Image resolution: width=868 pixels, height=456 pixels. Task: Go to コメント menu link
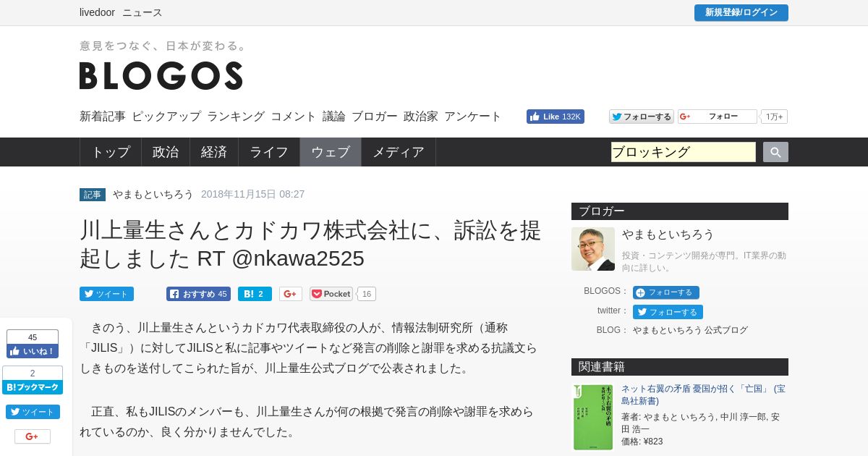(294, 116)
